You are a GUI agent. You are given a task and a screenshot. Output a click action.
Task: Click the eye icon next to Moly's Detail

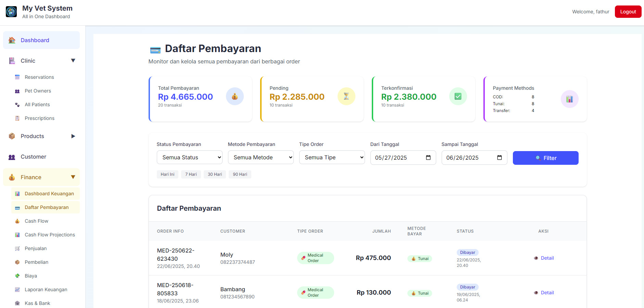pyautogui.click(x=536, y=258)
